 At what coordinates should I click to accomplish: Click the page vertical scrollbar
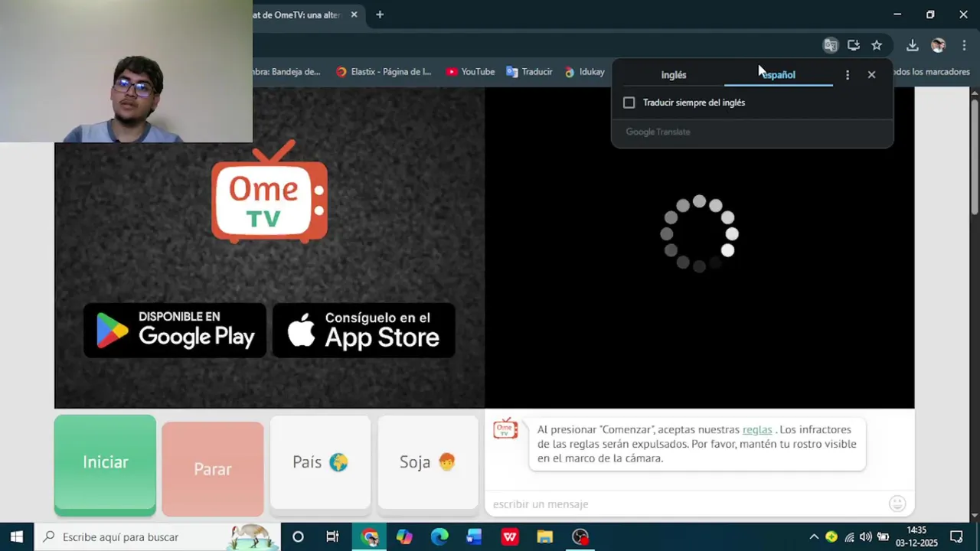point(975,157)
